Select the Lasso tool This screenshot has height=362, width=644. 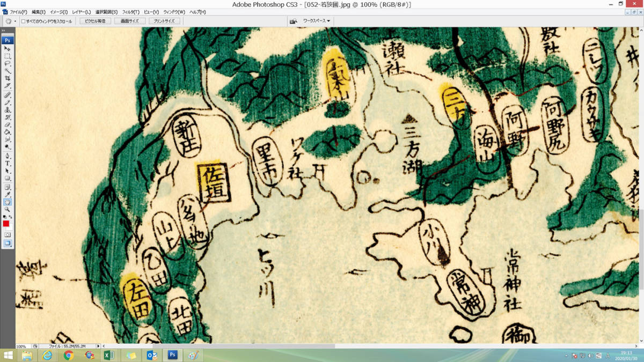click(x=8, y=63)
